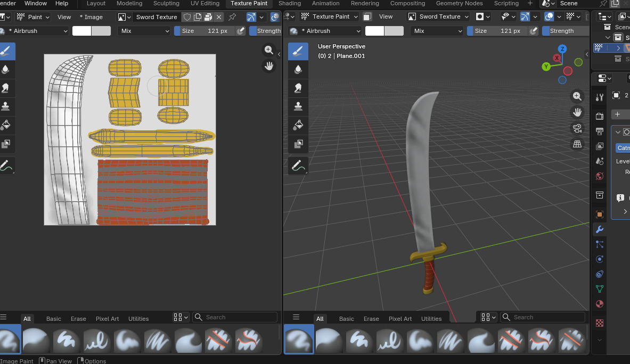Select the Smear tool in image editor

(x=6, y=88)
